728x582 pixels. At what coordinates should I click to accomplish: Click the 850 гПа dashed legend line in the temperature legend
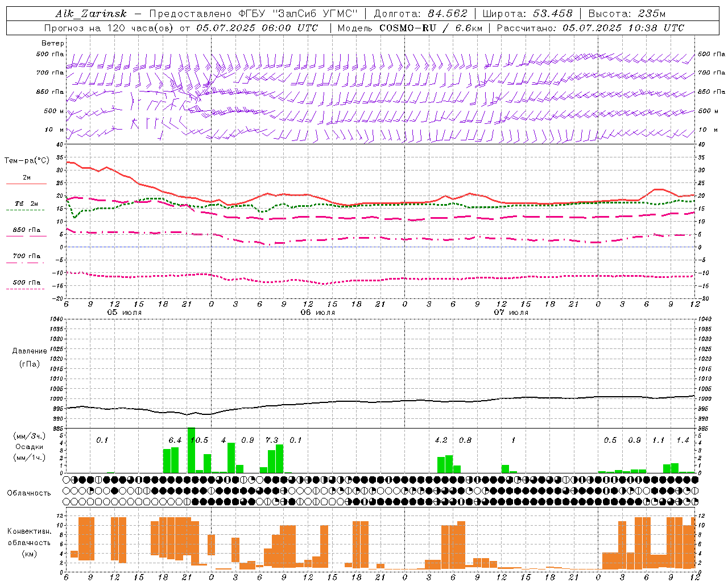[26, 236]
